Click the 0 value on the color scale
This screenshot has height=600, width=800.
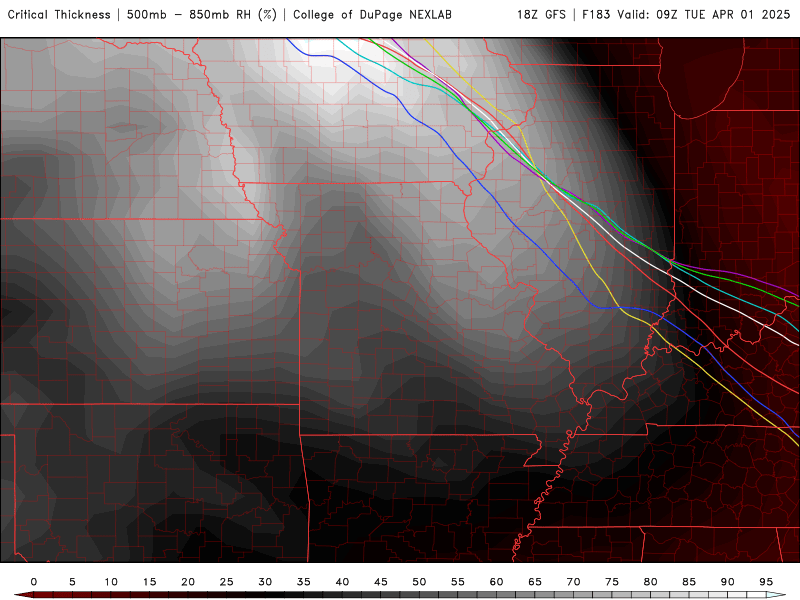pos(34,582)
